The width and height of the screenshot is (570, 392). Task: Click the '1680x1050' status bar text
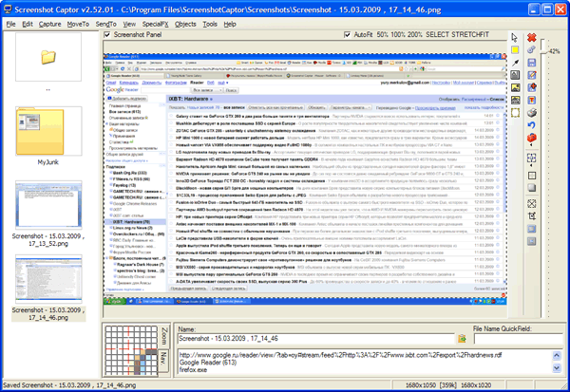coord(420,385)
